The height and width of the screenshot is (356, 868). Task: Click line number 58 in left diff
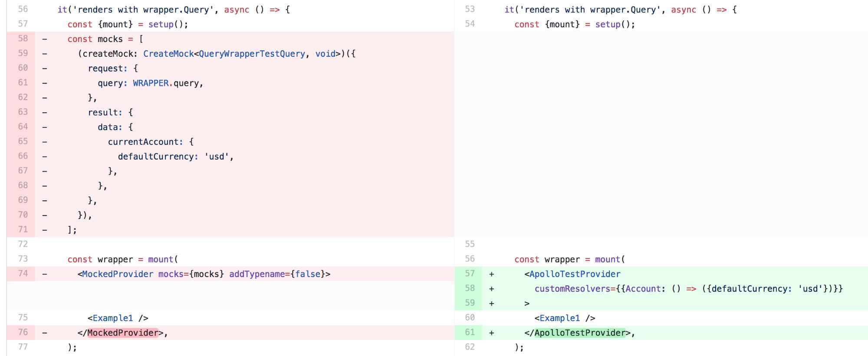coord(23,39)
